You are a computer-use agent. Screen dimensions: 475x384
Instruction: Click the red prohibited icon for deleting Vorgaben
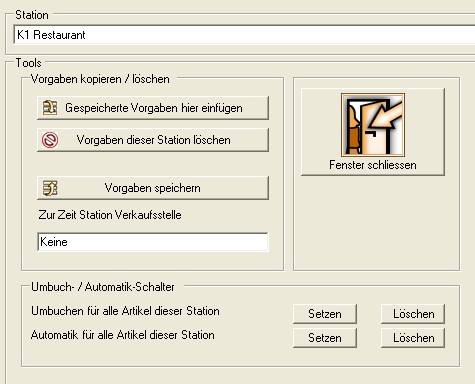pyautogui.click(x=50, y=140)
